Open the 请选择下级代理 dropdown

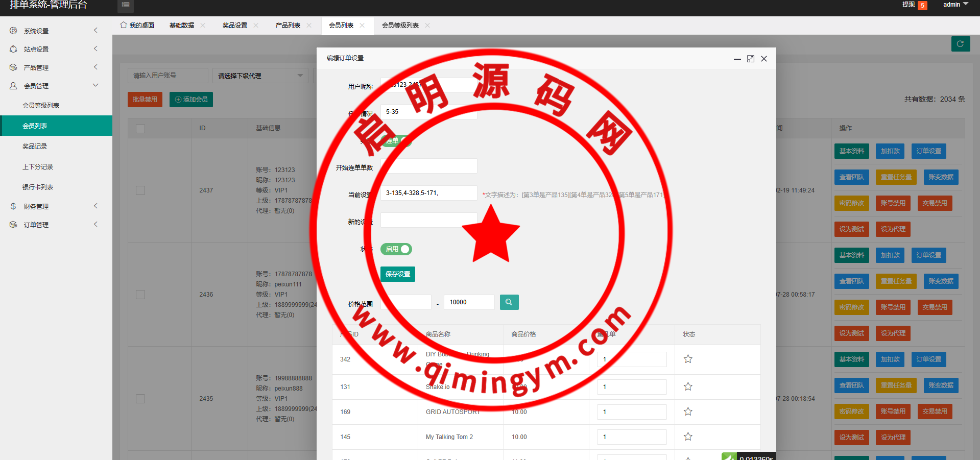[260, 76]
